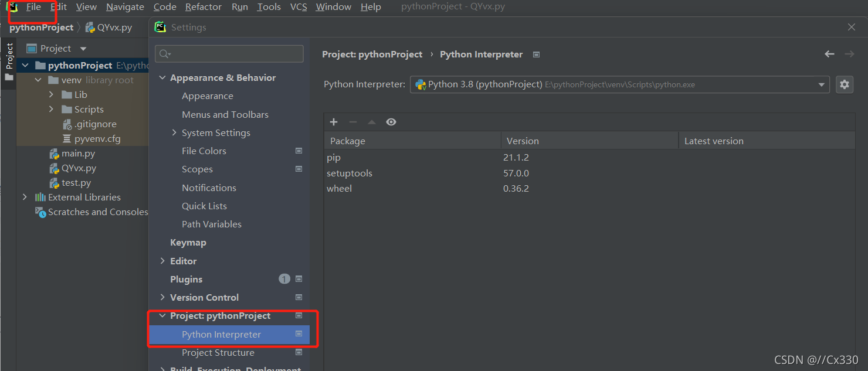The height and width of the screenshot is (371, 868).
Task: Select File Colors settings page
Action: tap(204, 151)
